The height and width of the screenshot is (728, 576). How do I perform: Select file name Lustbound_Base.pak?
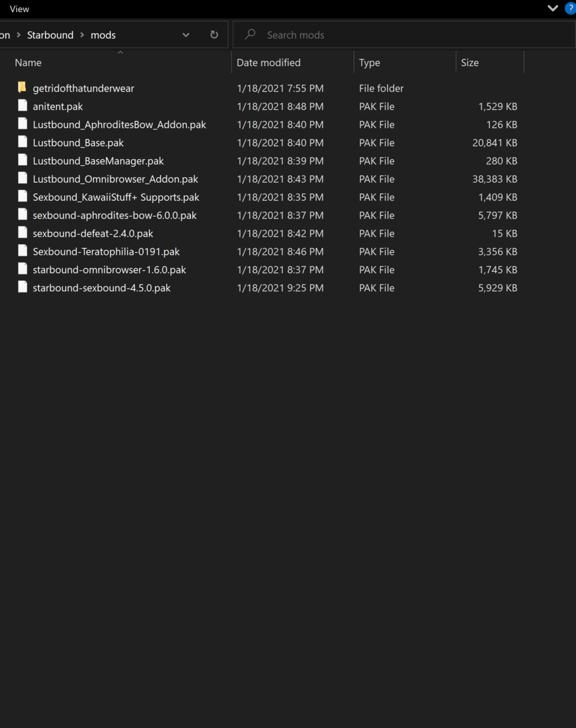click(x=78, y=142)
